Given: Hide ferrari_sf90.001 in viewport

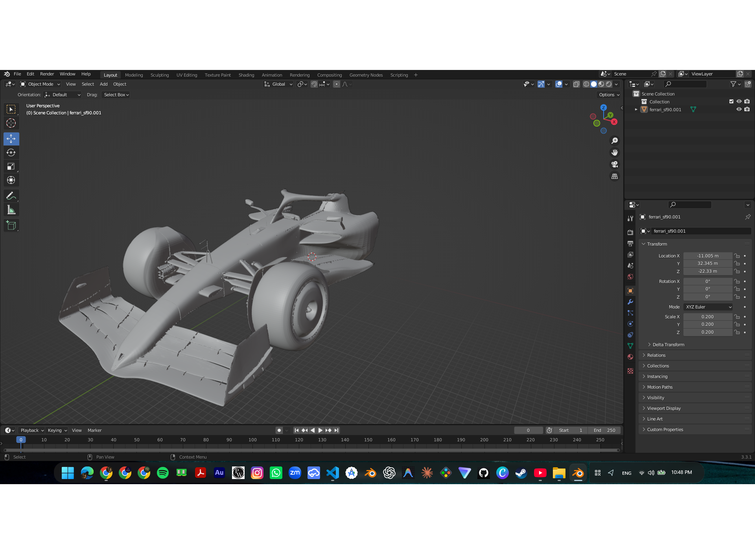Looking at the screenshot, I should [x=739, y=109].
